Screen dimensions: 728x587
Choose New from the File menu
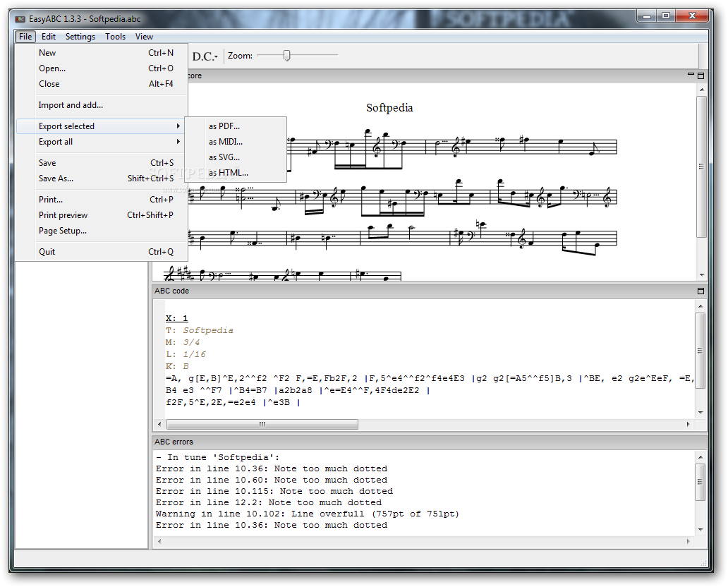pos(102,53)
